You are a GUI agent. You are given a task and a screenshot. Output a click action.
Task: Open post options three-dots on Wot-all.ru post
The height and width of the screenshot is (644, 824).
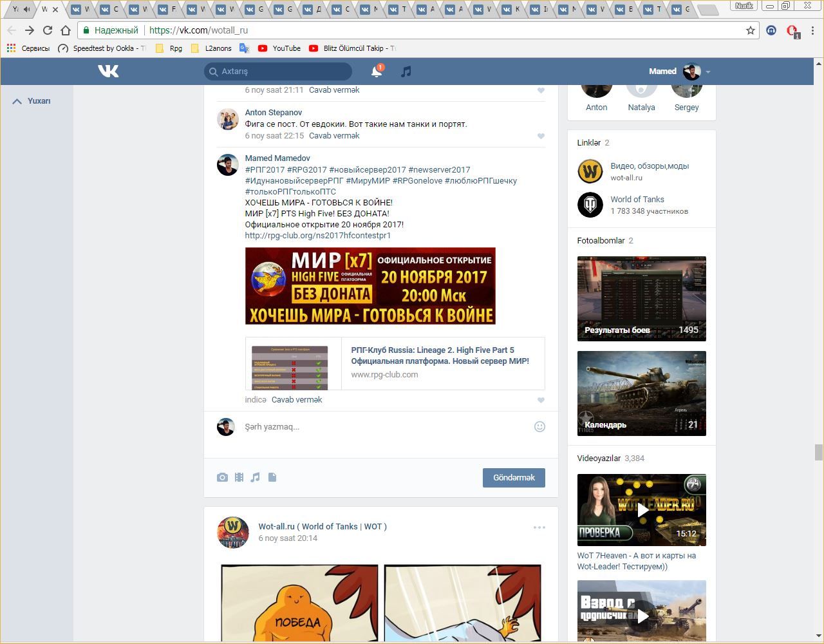539,527
